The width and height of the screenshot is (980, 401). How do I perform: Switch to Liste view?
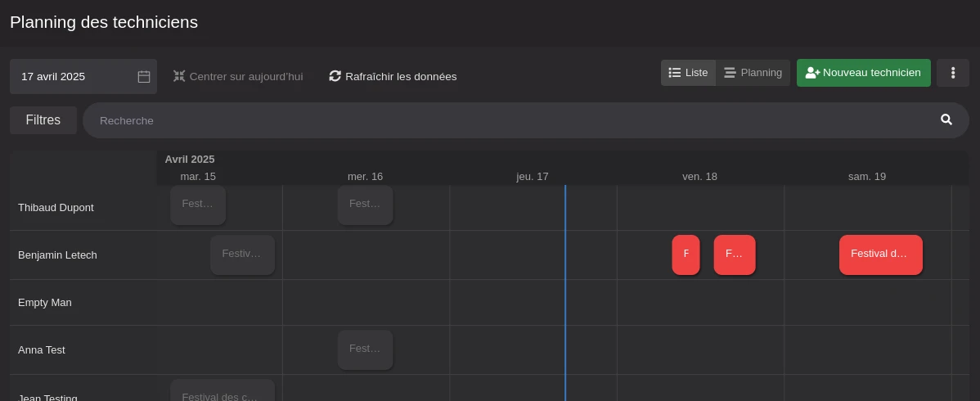pos(689,73)
